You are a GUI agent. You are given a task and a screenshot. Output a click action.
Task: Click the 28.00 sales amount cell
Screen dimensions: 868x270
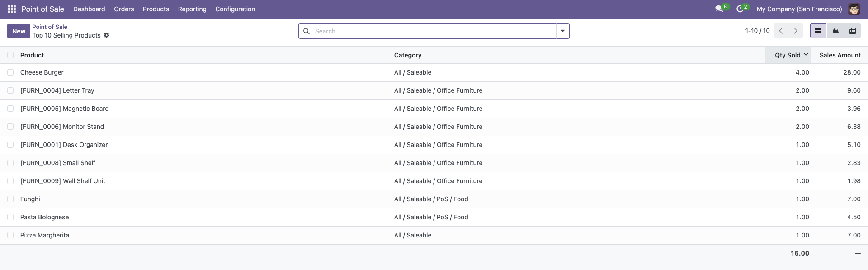pos(852,72)
